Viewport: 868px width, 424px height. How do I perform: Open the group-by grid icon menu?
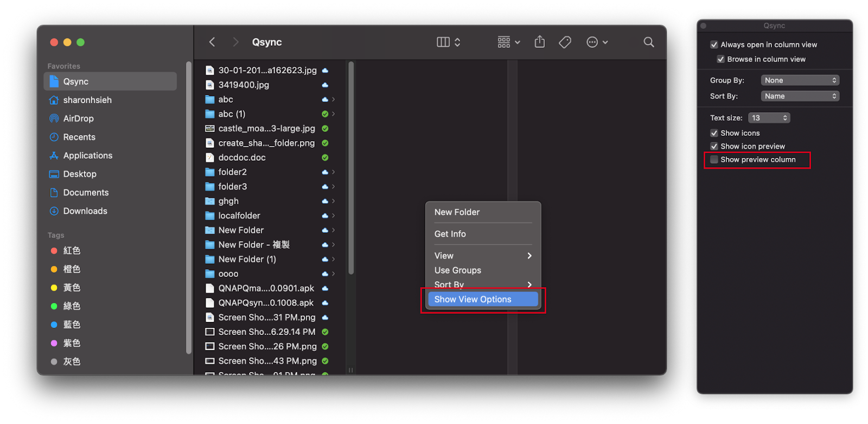click(508, 42)
